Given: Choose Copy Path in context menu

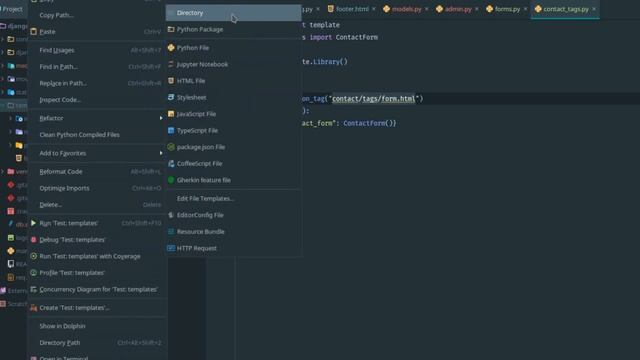Looking at the screenshot, I should [96, 15].
